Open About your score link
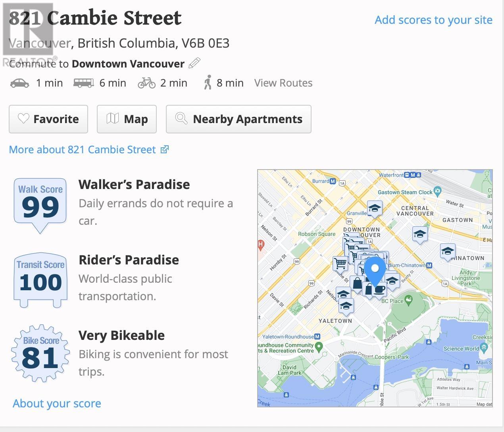Viewport: 504px width, 432px height. click(57, 403)
